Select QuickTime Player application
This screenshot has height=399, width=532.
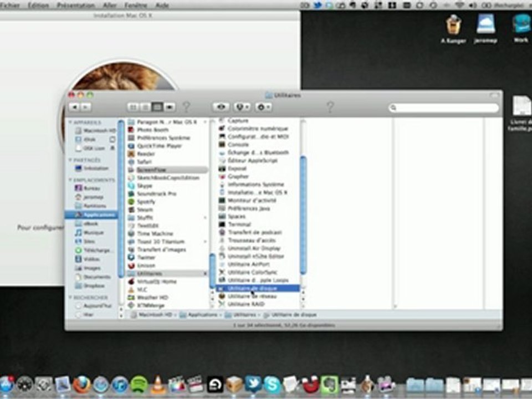[160, 146]
